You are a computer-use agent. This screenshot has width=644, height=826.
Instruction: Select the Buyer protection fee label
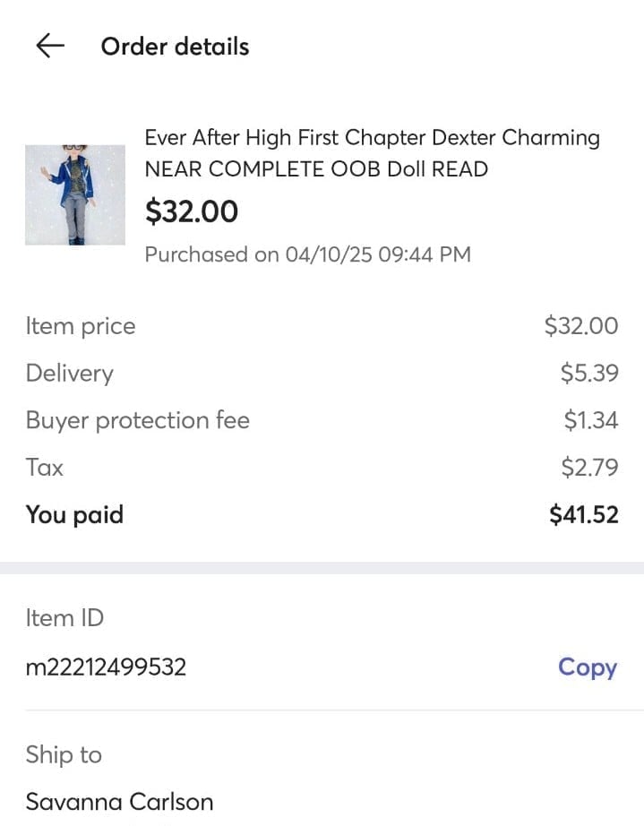tap(137, 420)
